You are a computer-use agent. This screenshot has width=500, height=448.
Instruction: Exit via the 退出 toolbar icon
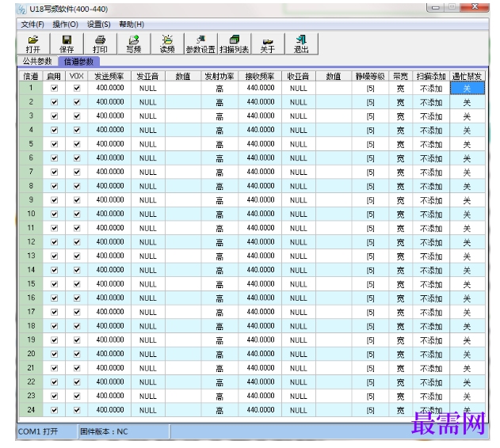[x=301, y=44]
